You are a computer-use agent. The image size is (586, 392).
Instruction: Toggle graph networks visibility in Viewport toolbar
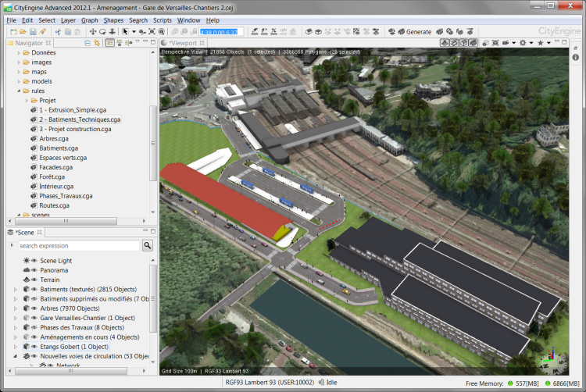tap(455, 43)
